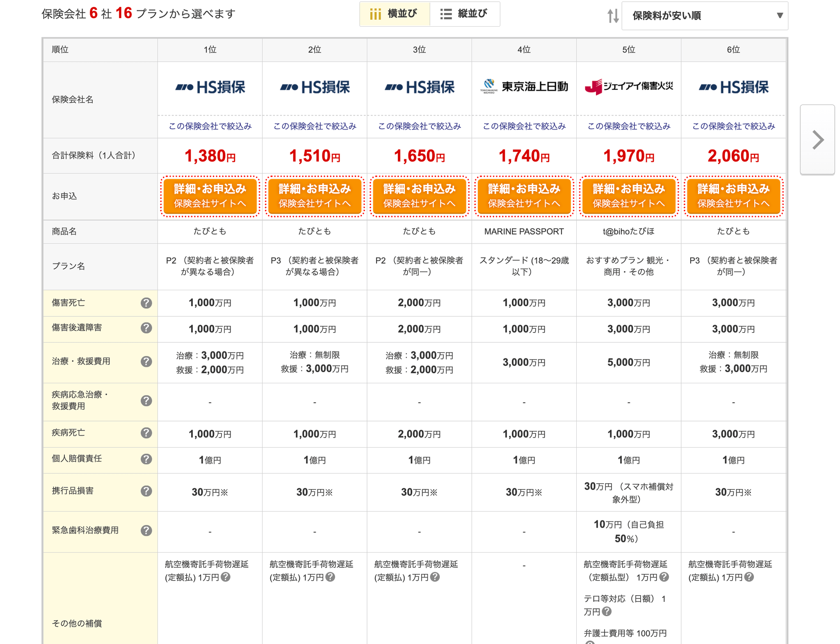This screenshot has height=644, width=840.
Task: Filter by 東京海上日動 company link
Action: click(524, 126)
